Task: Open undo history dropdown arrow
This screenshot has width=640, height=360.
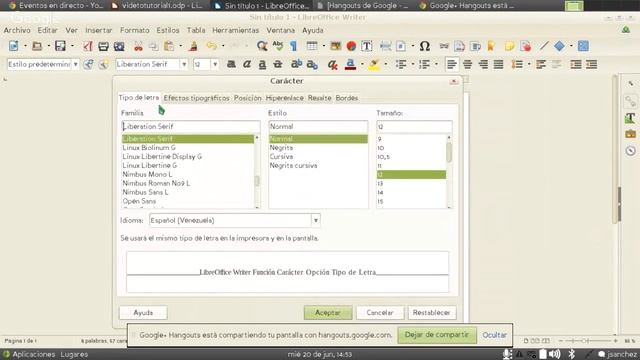Action: tap(223, 46)
